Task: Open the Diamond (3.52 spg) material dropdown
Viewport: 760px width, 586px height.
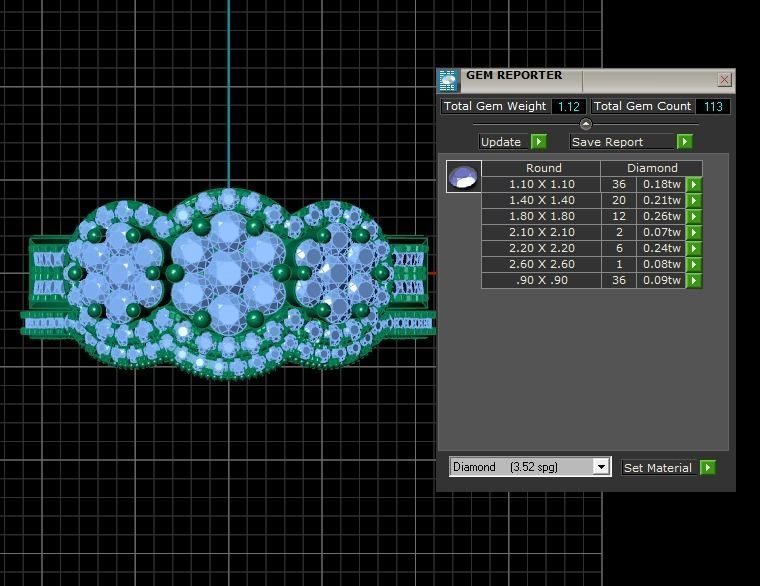Action: pos(601,467)
